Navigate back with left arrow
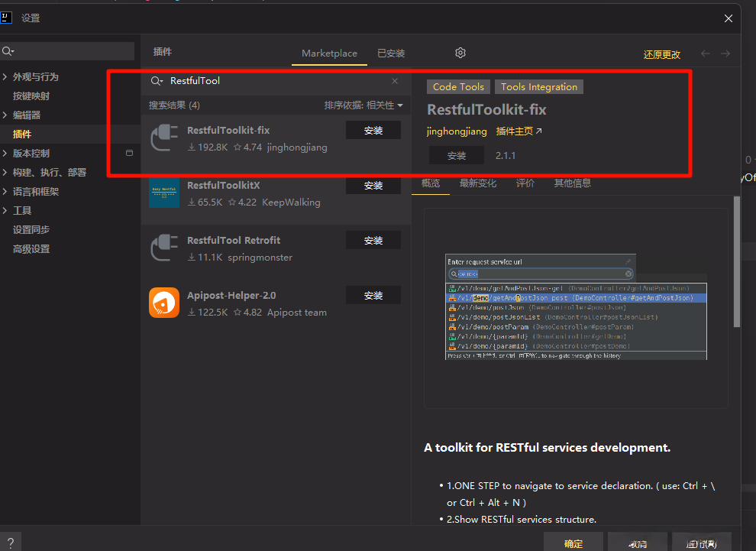 pos(706,53)
